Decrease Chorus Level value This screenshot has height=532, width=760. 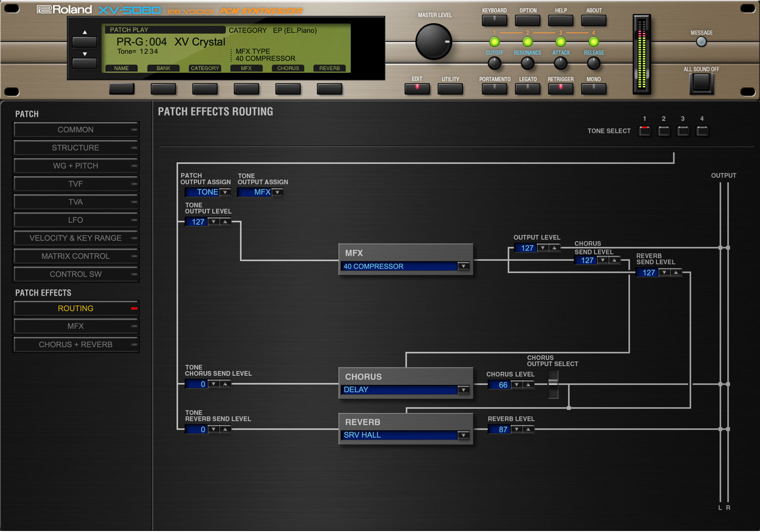tap(517, 385)
